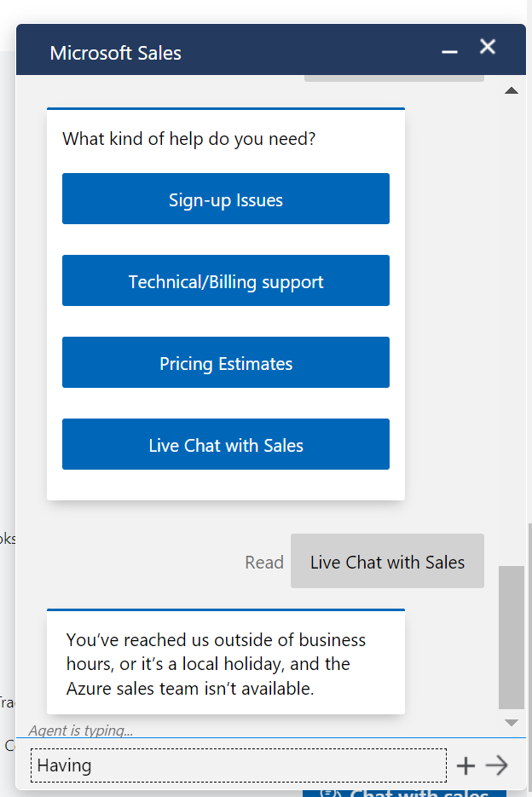This screenshot has width=532, height=797.
Task: Click the scroll up arrow in chat
Action: tap(512, 91)
